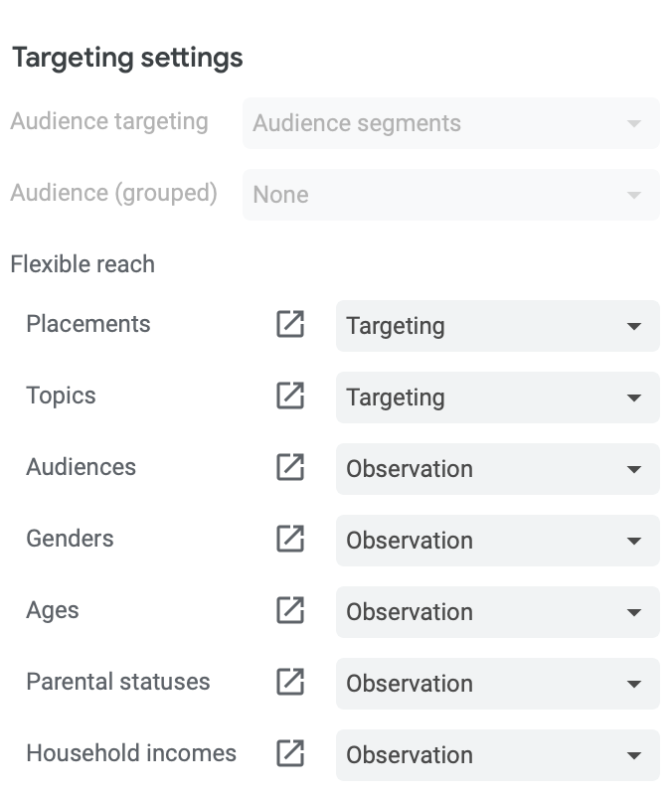Open the Audience (grouped) None dropdown
The image size is (672, 795).
(451, 195)
